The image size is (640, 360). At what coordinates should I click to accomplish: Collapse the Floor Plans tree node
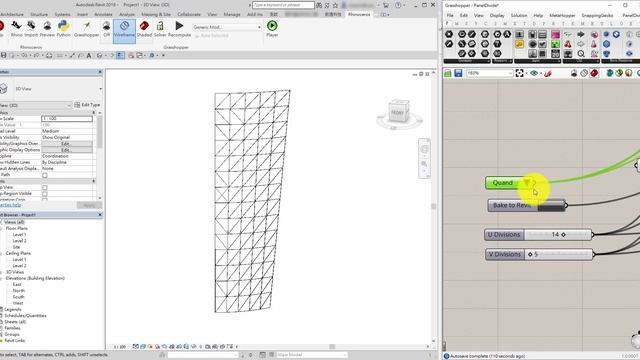click(x=1, y=229)
